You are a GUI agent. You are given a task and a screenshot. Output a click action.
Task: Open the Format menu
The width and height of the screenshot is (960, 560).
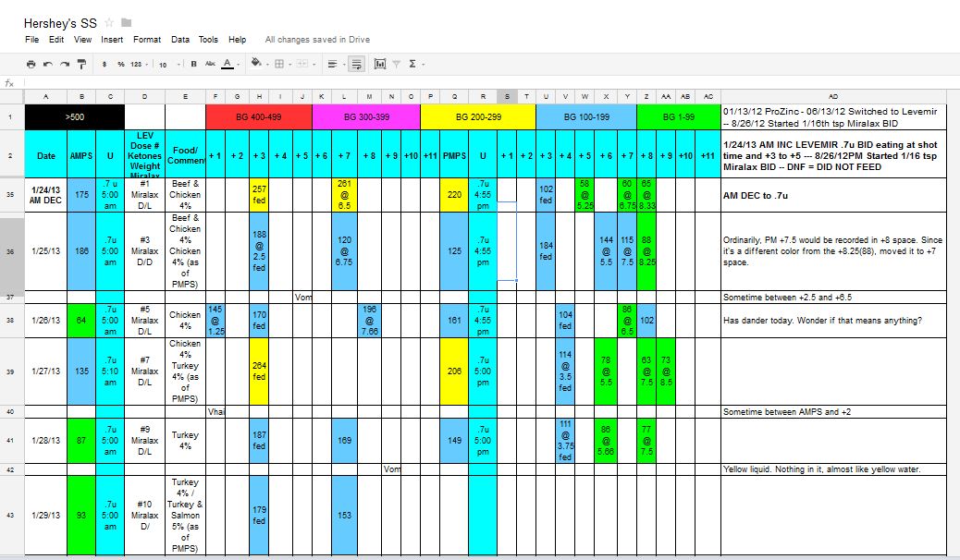point(147,40)
